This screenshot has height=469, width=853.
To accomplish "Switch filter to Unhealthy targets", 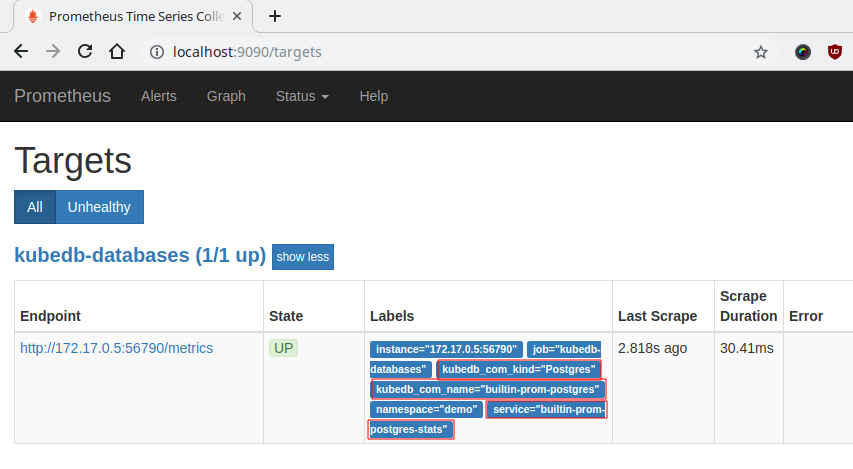I will pyautogui.click(x=99, y=207).
